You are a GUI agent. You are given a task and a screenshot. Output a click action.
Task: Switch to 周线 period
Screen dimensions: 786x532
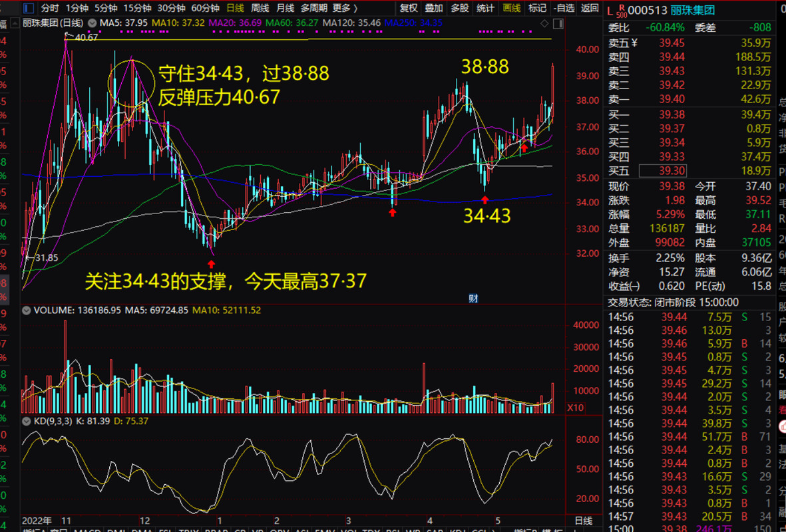point(260,8)
